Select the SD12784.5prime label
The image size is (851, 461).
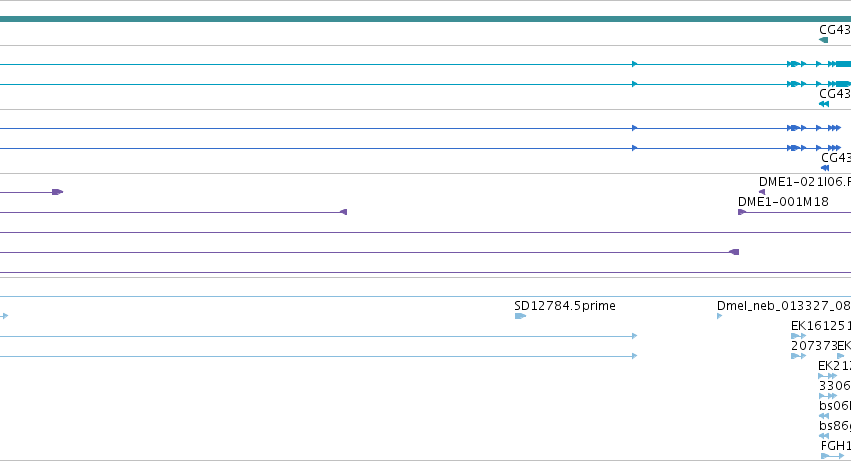tap(565, 306)
